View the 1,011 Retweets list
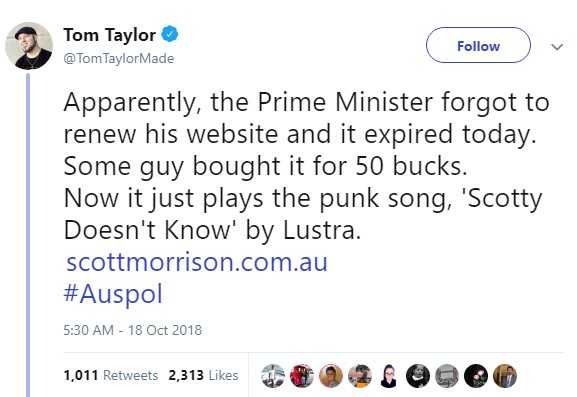Image resolution: width=577 pixels, height=397 pixels. point(111,375)
